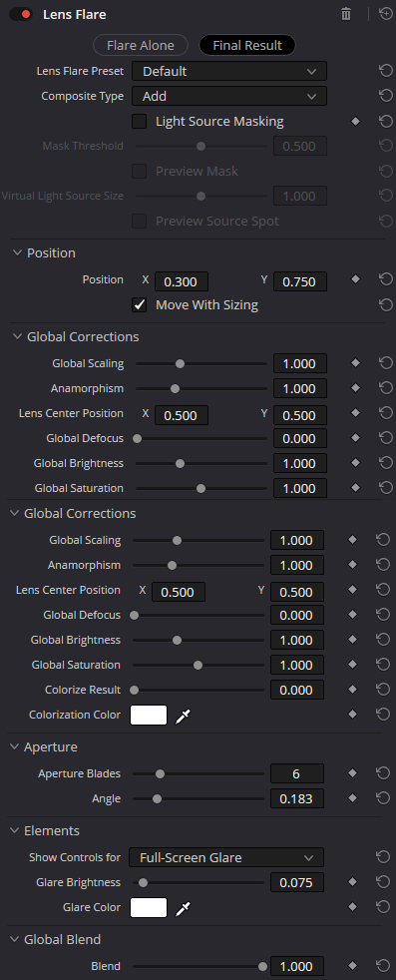Viewport: 396px width, 980px height.
Task: Switch output view to Final Result
Action: 247,45
